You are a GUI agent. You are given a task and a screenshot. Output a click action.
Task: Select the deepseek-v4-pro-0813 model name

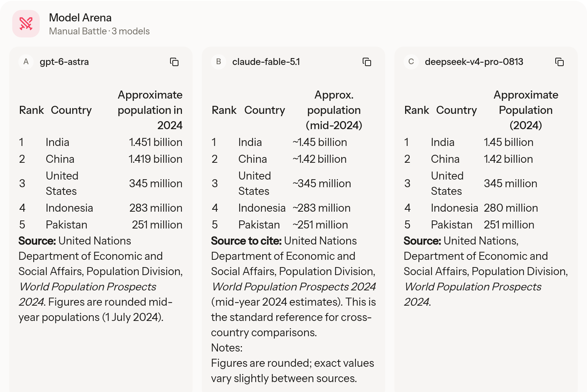click(x=474, y=62)
